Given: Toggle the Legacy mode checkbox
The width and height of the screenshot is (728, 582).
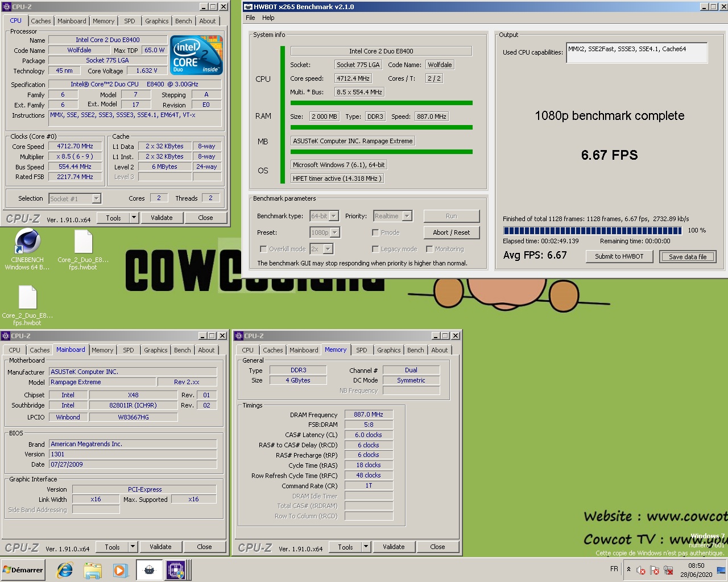Looking at the screenshot, I should point(375,249).
